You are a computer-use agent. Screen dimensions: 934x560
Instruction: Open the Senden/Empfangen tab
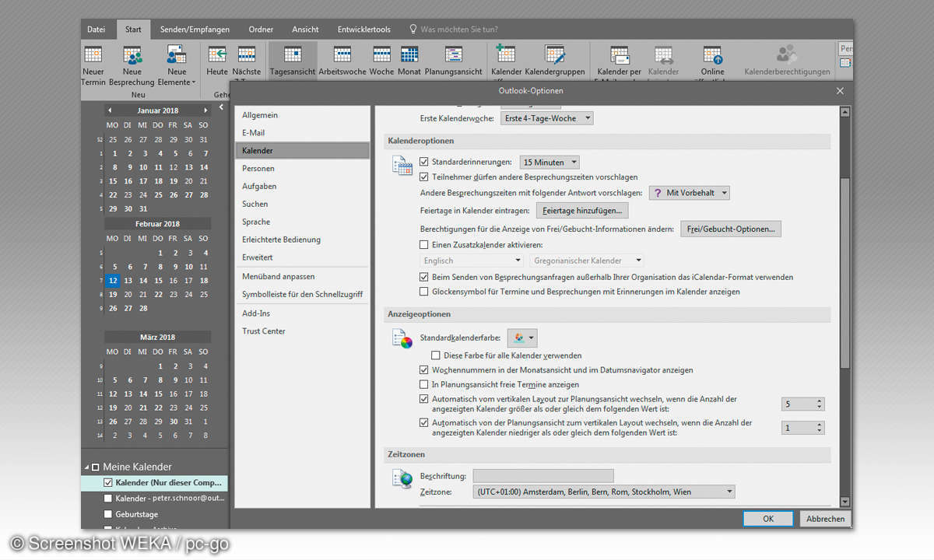click(x=195, y=30)
